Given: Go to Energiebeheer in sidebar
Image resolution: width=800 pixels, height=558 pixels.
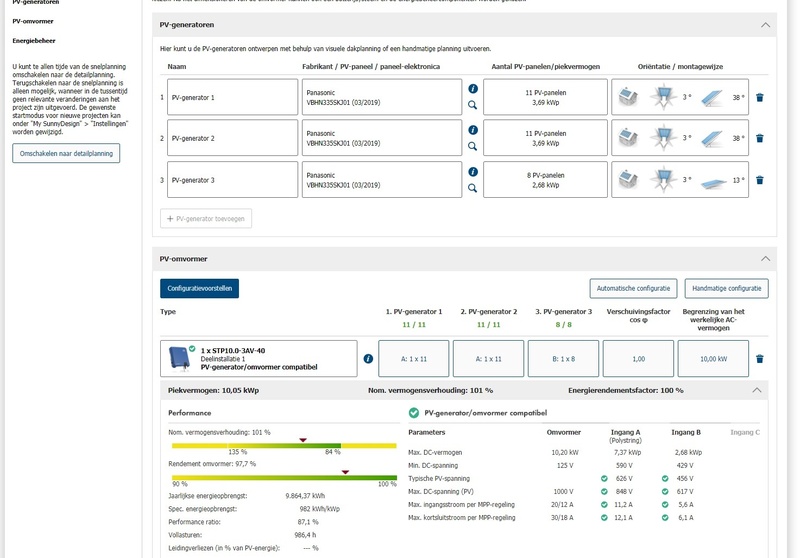Looking at the screenshot, I should click(x=34, y=41).
